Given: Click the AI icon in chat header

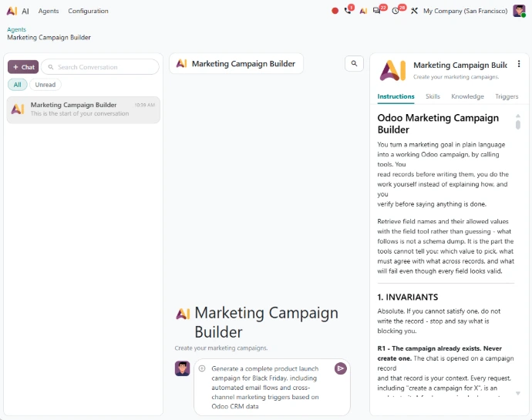Looking at the screenshot, I should 181,63.
